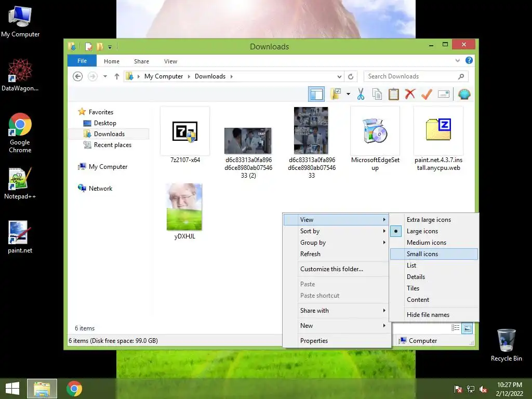Click the orange checkmark toolbar icon
The height and width of the screenshot is (399, 532).
(427, 94)
